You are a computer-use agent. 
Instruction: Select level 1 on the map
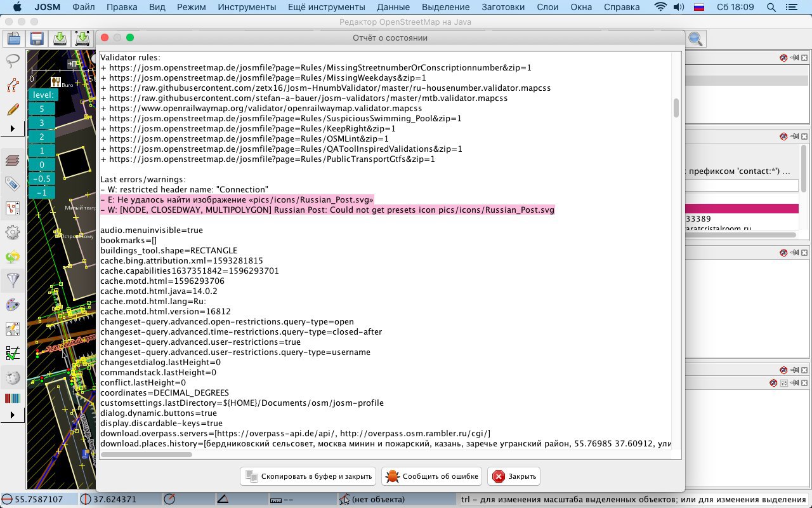(x=42, y=150)
